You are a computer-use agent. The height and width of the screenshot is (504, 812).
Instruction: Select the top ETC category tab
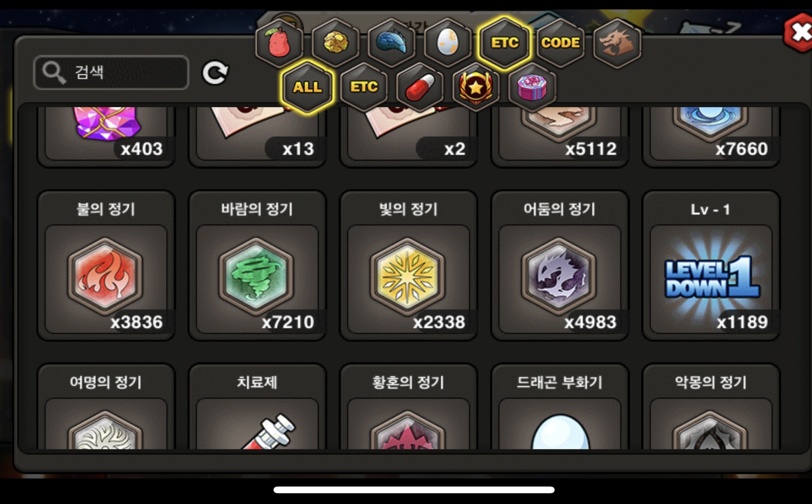click(504, 43)
